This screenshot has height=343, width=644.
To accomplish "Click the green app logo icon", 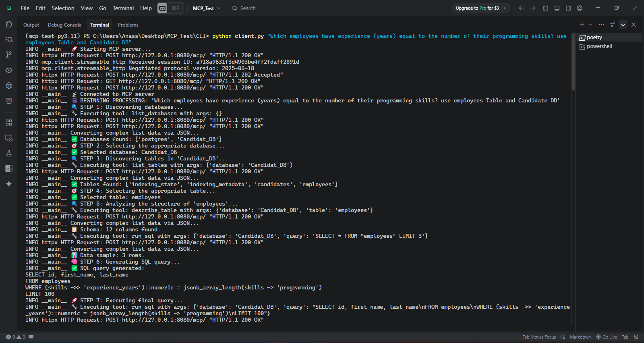I will [9, 8].
